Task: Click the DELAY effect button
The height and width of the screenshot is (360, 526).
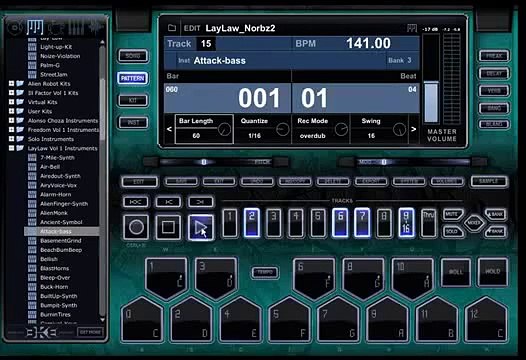Action: click(x=494, y=73)
